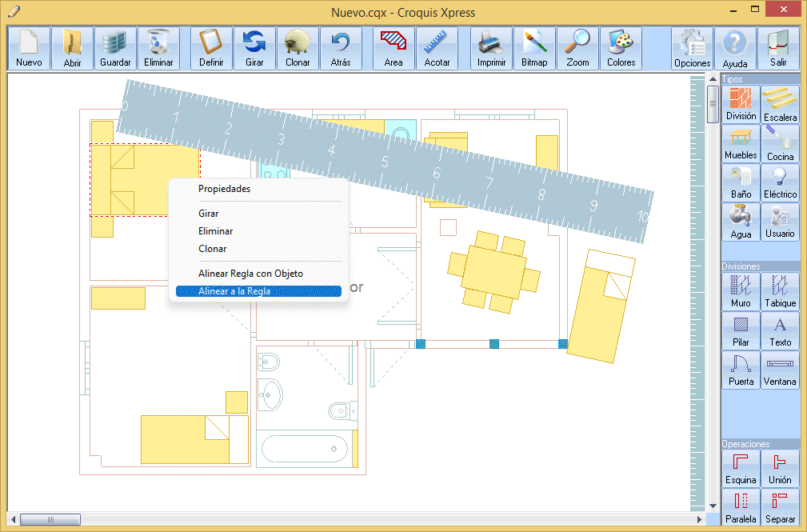Click the Girar rotate tool in toolbar
807x532 pixels.
tap(254, 48)
